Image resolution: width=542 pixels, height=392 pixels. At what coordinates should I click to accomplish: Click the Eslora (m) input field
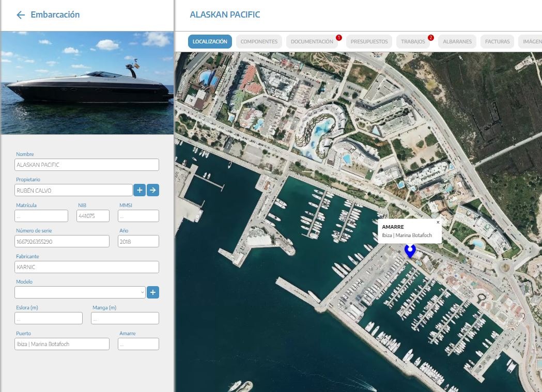pos(49,318)
